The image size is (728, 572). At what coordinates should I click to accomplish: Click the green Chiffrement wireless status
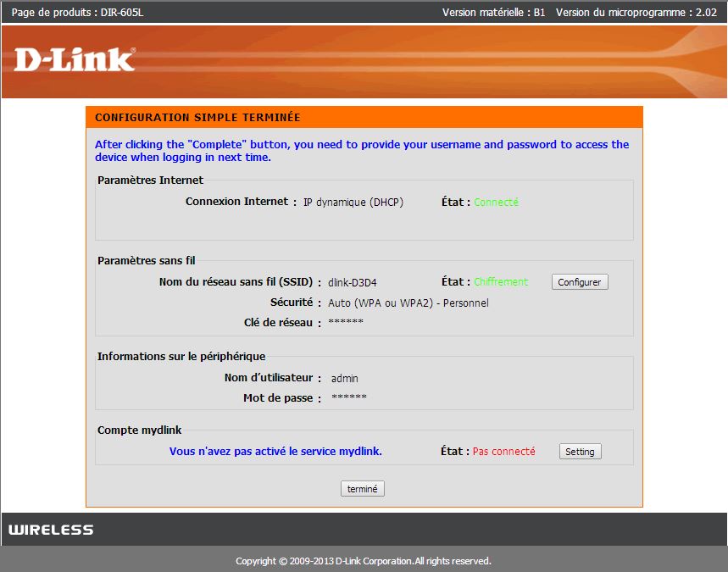tap(500, 282)
